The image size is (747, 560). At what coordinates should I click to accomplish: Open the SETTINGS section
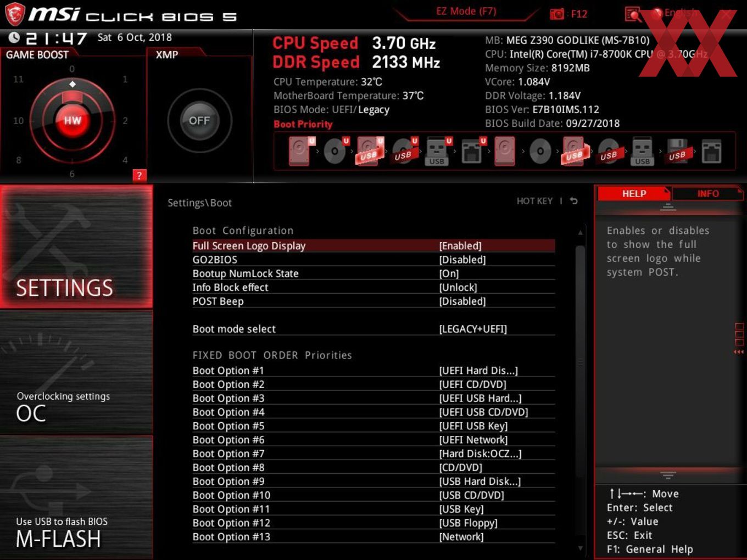[x=76, y=247]
